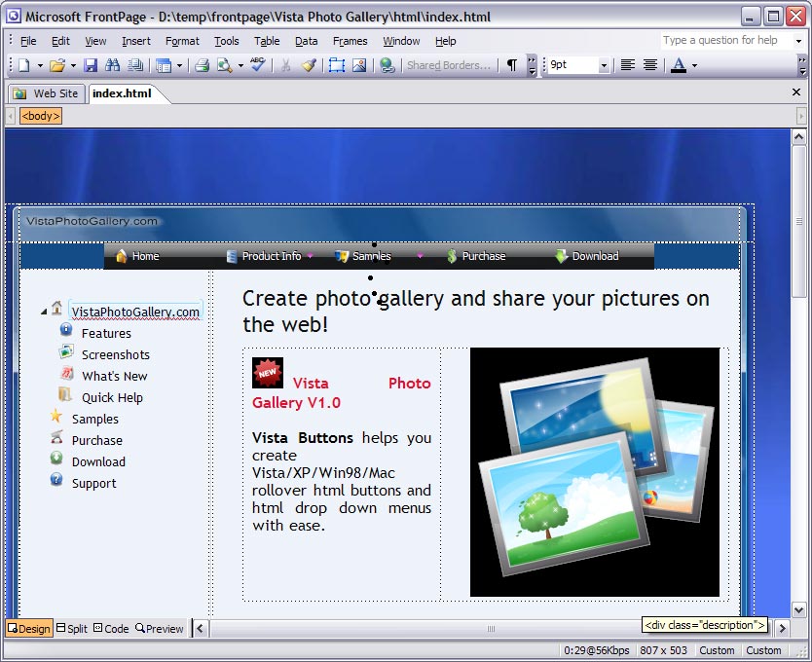Open the Window menu

401,41
